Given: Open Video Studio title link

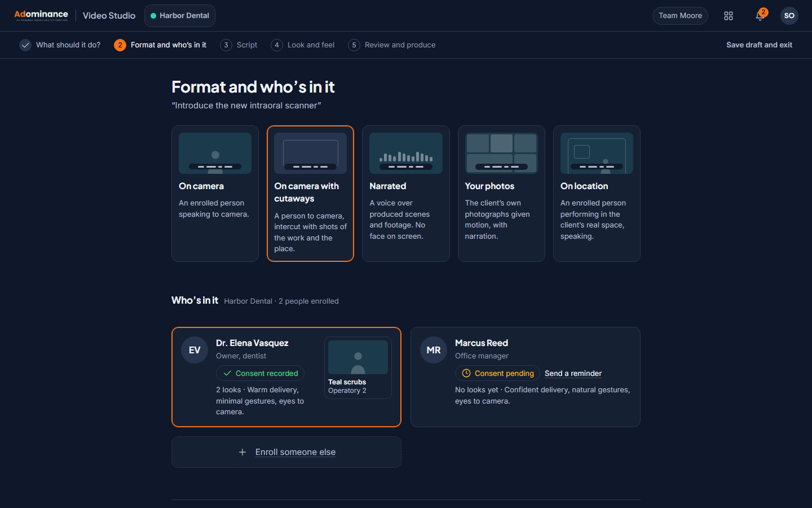Looking at the screenshot, I should click(x=109, y=16).
